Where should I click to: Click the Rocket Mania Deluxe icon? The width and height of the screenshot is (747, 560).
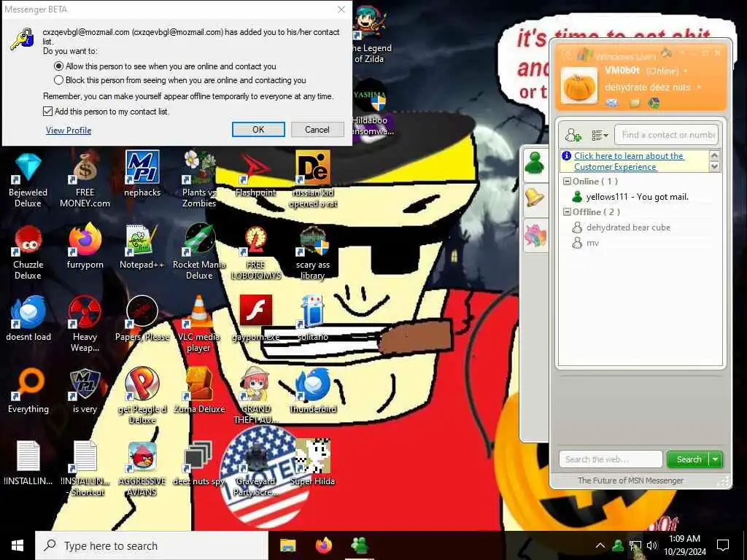point(199,252)
